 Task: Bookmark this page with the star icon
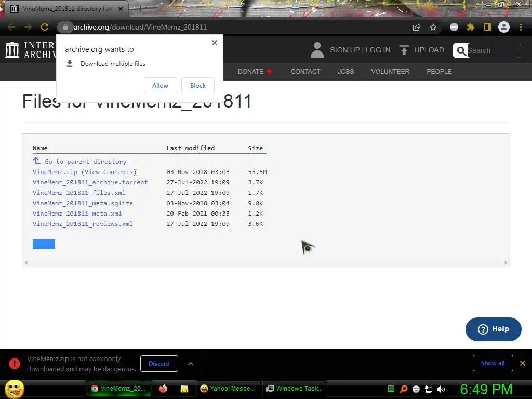(x=433, y=27)
